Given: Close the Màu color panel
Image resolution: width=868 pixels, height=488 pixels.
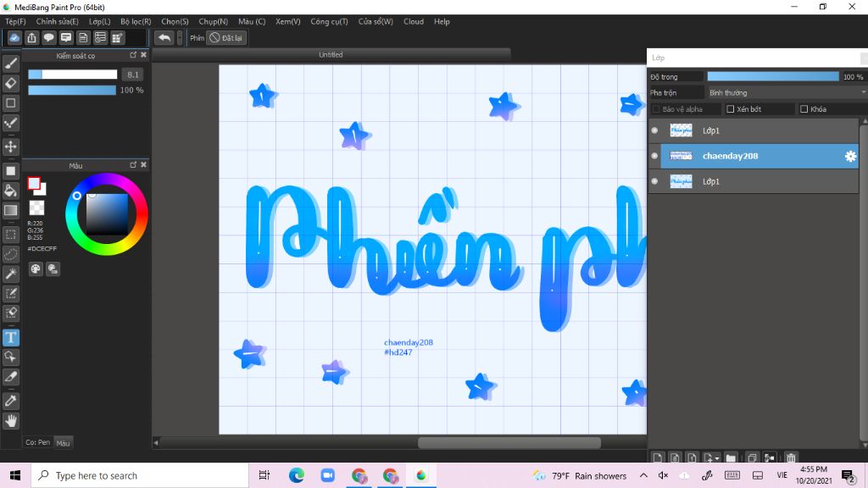Looking at the screenshot, I should click(x=143, y=165).
